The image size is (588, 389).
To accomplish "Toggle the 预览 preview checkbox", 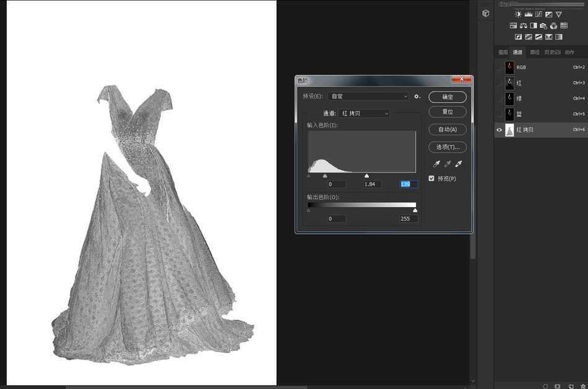I will coord(431,178).
